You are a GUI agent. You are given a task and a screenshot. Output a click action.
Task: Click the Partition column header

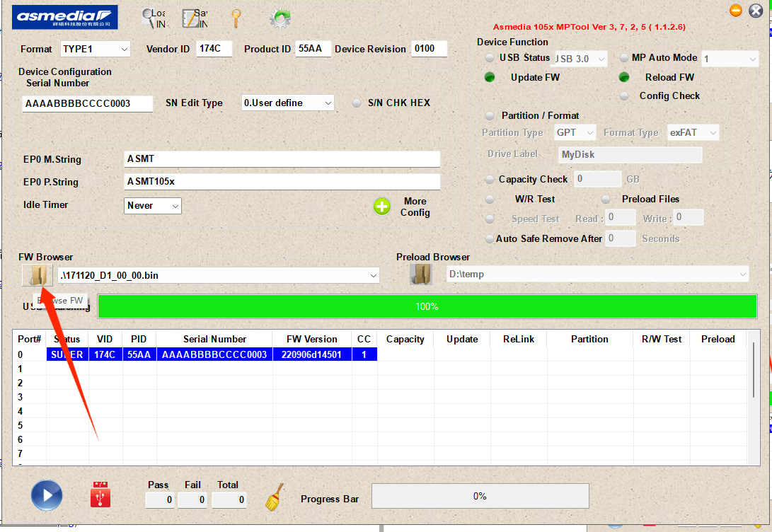pos(589,339)
